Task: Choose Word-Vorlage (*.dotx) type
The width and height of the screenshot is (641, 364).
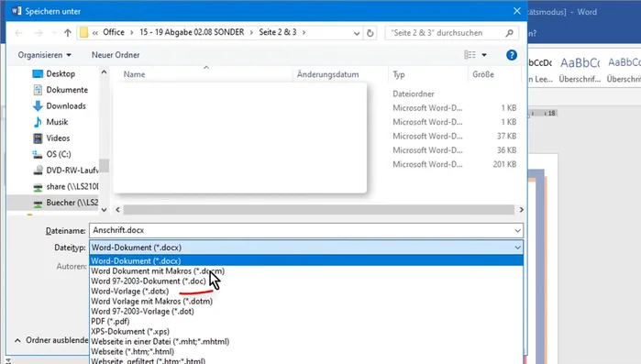Action: [306, 292]
